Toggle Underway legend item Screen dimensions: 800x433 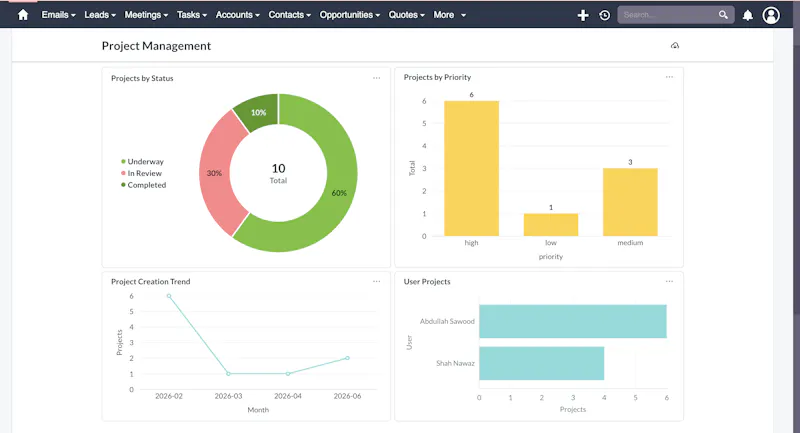tap(142, 162)
